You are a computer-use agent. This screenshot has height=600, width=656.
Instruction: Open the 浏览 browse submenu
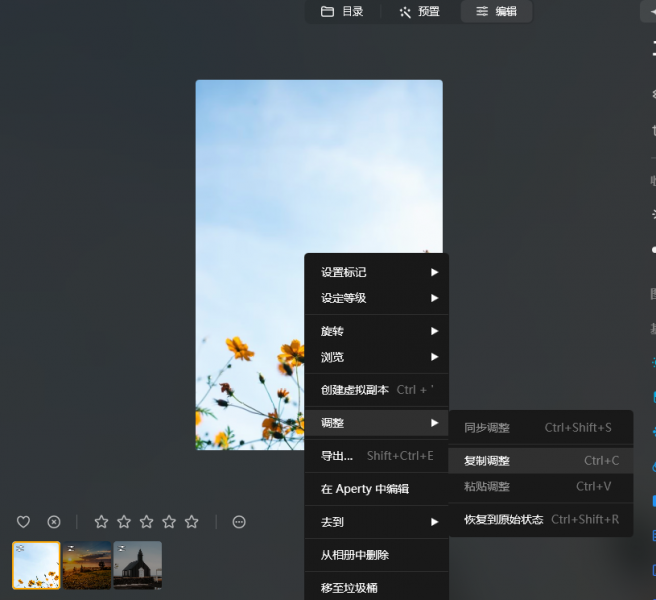coord(377,357)
